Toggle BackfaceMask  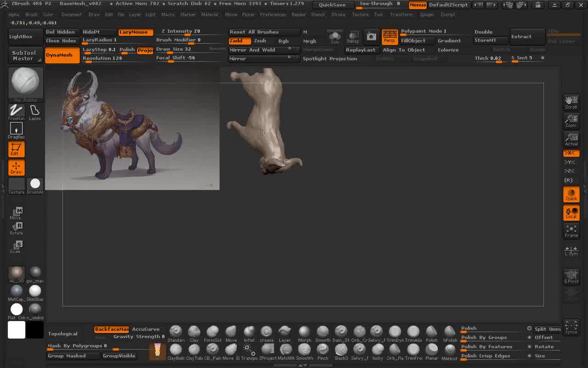pyautogui.click(x=112, y=329)
